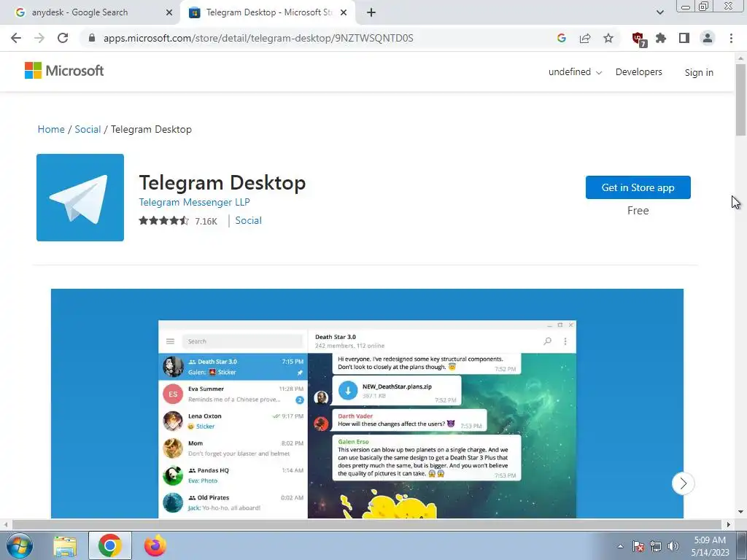Click the vertical page scrollbar thumb
This screenshot has width=747, height=560.
click(740, 99)
